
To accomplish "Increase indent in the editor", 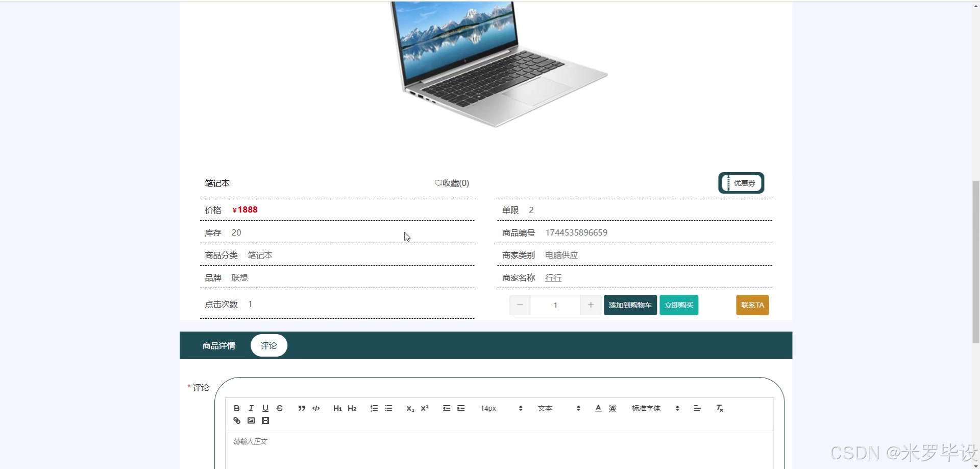I will click(461, 408).
